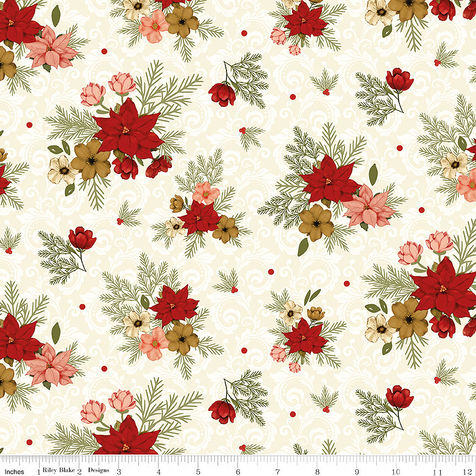Click the number 11 ruler mark
Image resolution: width=476 pixels, height=476 pixels.
click(437, 472)
